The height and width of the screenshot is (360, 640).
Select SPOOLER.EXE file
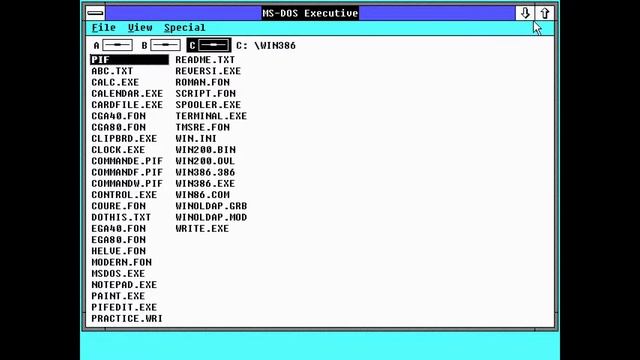click(x=208, y=104)
